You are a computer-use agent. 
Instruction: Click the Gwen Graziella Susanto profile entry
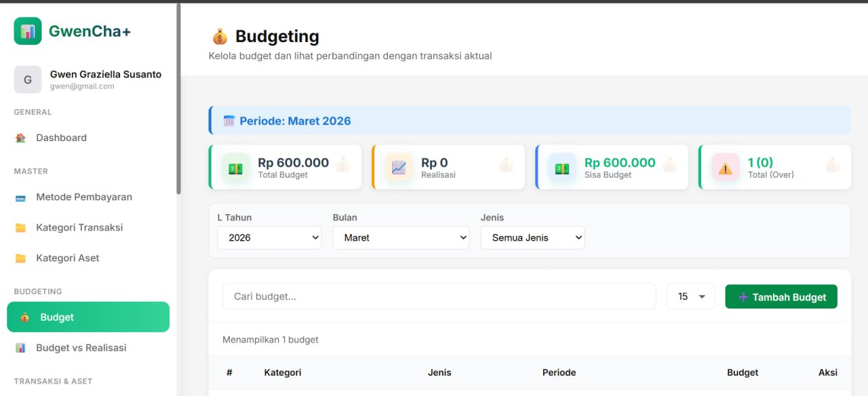[x=88, y=79]
